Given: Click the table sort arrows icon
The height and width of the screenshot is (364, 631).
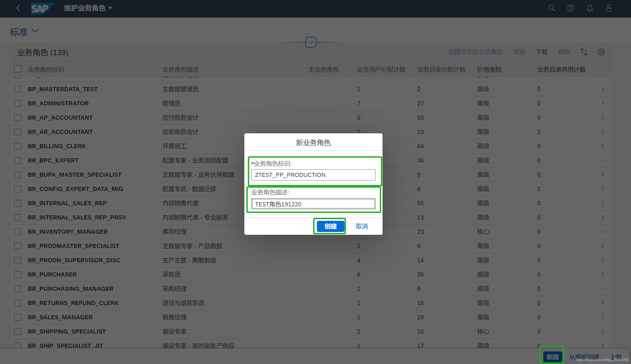Looking at the screenshot, I should [x=584, y=52].
